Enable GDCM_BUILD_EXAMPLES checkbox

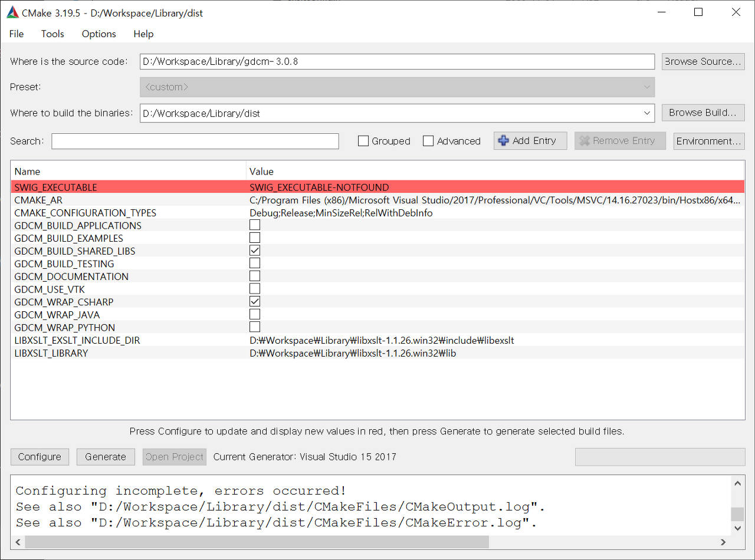pyautogui.click(x=255, y=238)
